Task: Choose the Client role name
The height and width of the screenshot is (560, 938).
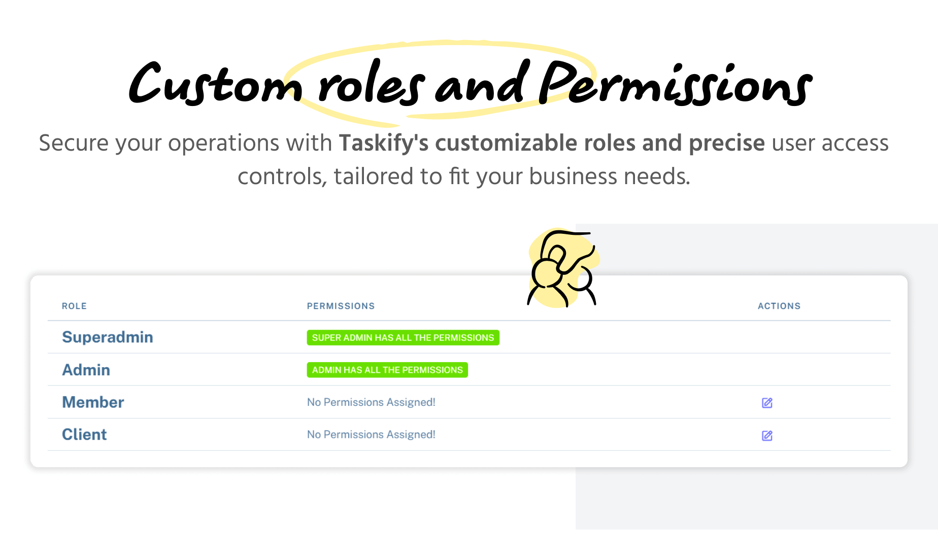Action: 84,435
